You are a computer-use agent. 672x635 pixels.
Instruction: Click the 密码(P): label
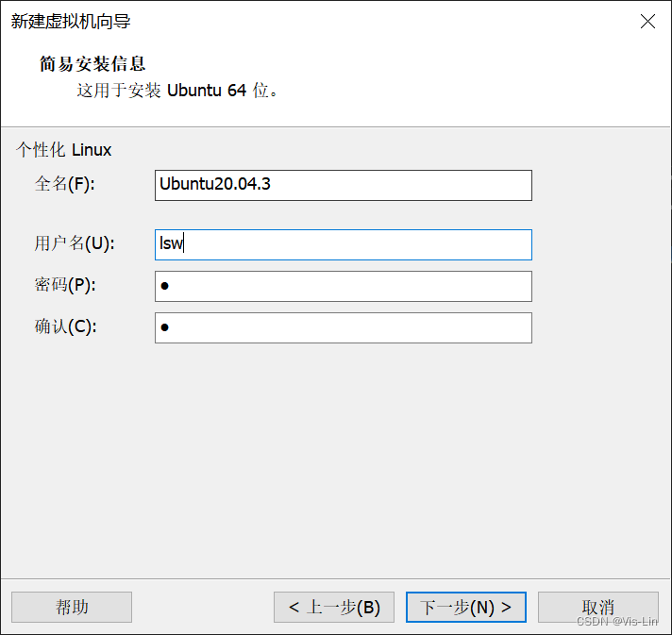click(x=65, y=285)
